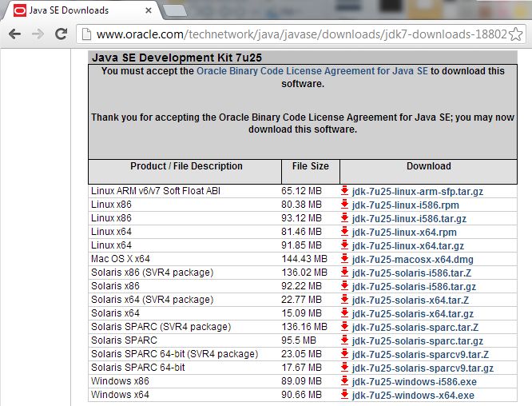532x406 pixels.
Task: Download jdk-7u25-linux-i586.rpm link
Action: 406,205
